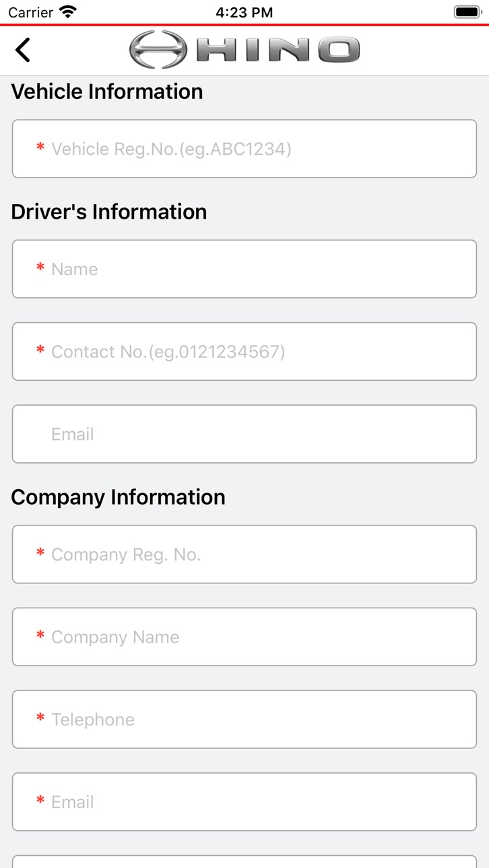Tap the Driver's Information heading

point(109,212)
